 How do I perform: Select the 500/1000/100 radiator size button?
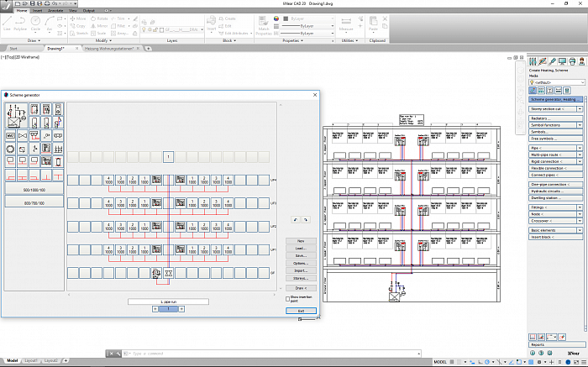click(x=34, y=190)
